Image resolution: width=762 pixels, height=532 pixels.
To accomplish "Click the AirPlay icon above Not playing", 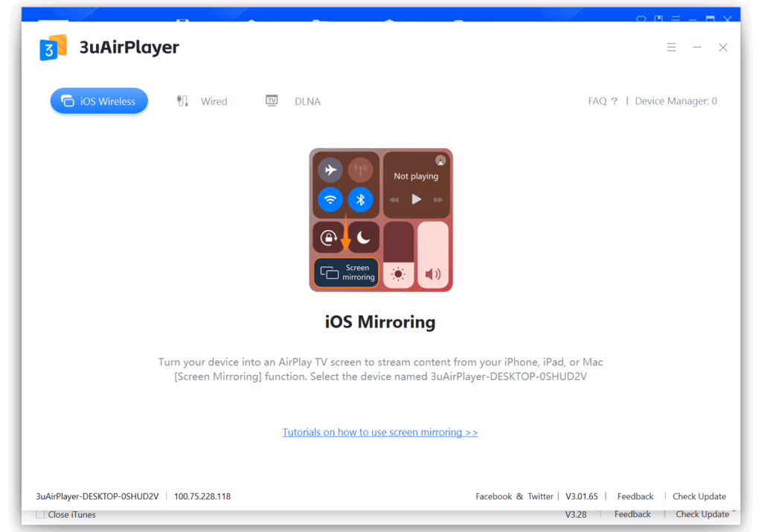I will [x=441, y=160].
